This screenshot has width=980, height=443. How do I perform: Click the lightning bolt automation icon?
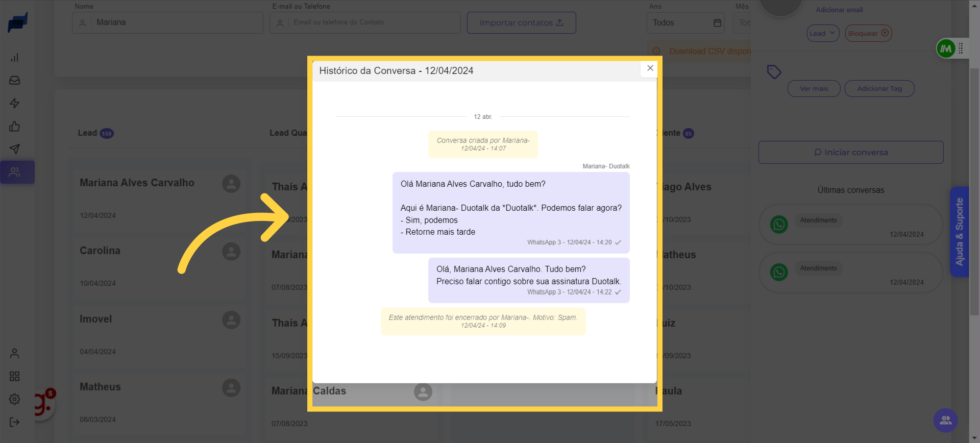tap(15, 104)
